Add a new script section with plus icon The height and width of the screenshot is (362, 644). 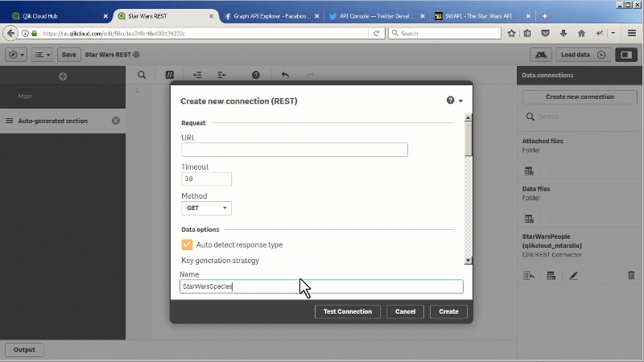[63, 76]
